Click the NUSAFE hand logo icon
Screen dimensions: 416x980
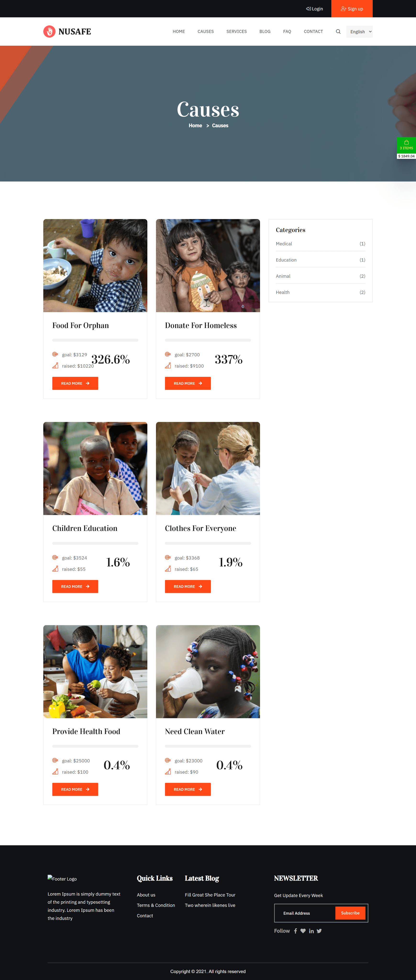click(x=49, y=32)
